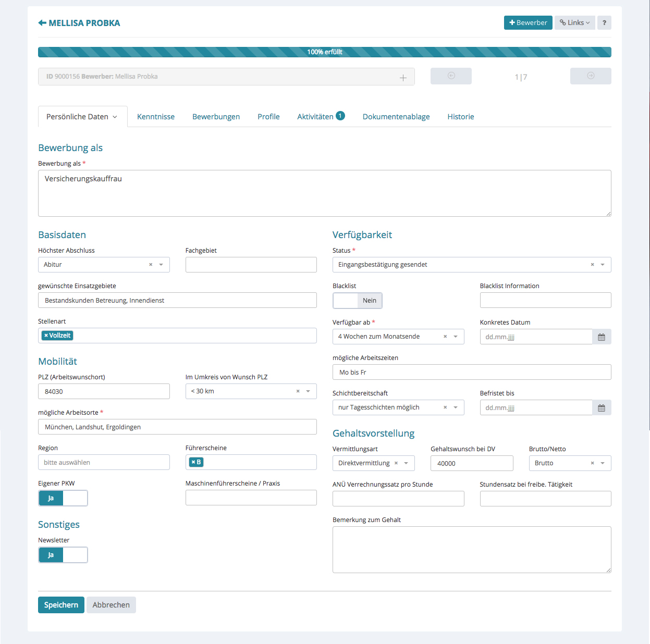Click the question mark help icon
Viewport: 650px width, 644px height.
pyautogui.click(x=604, y=23)
